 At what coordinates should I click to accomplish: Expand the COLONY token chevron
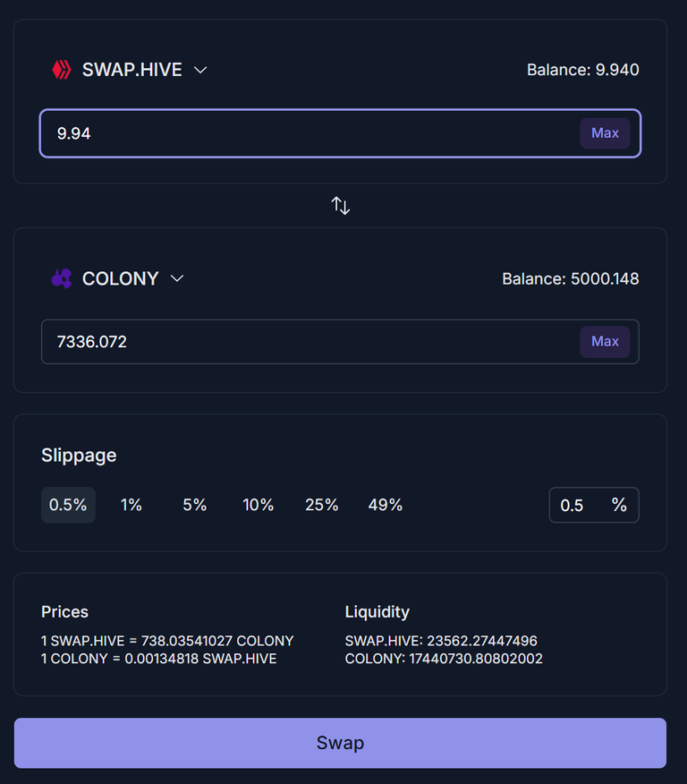[177, 278]
